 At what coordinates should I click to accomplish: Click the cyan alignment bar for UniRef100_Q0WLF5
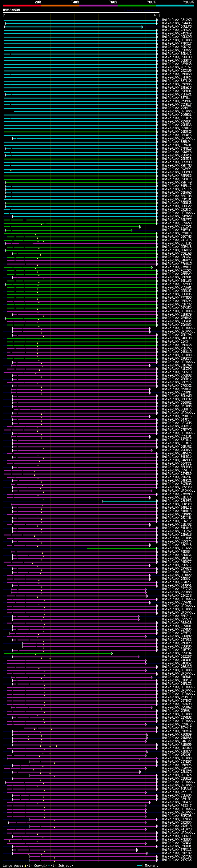click(74, 26)
